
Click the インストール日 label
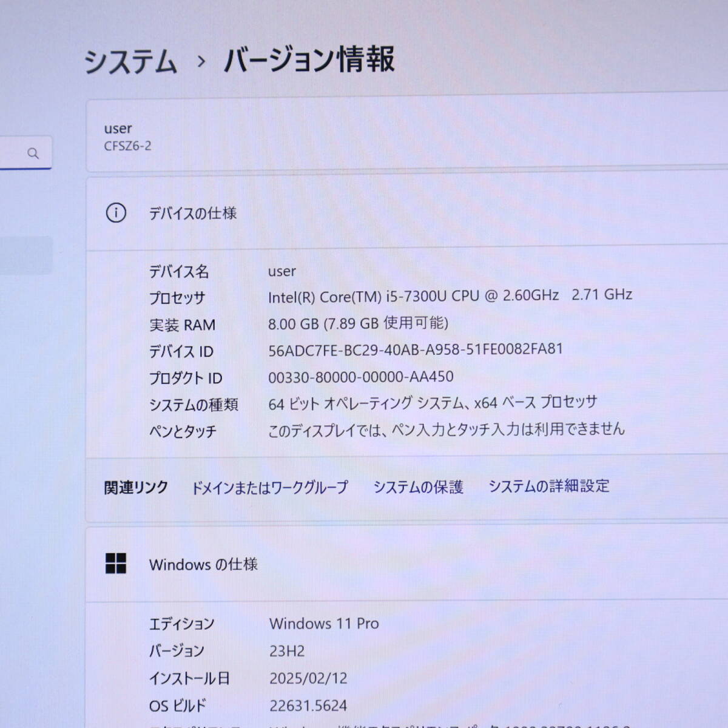click(189, 678)
